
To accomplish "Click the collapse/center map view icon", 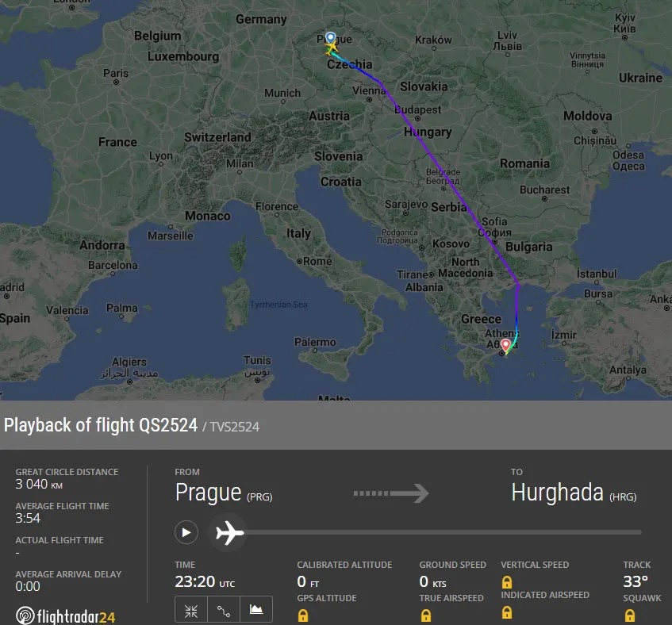I will 191,611.
